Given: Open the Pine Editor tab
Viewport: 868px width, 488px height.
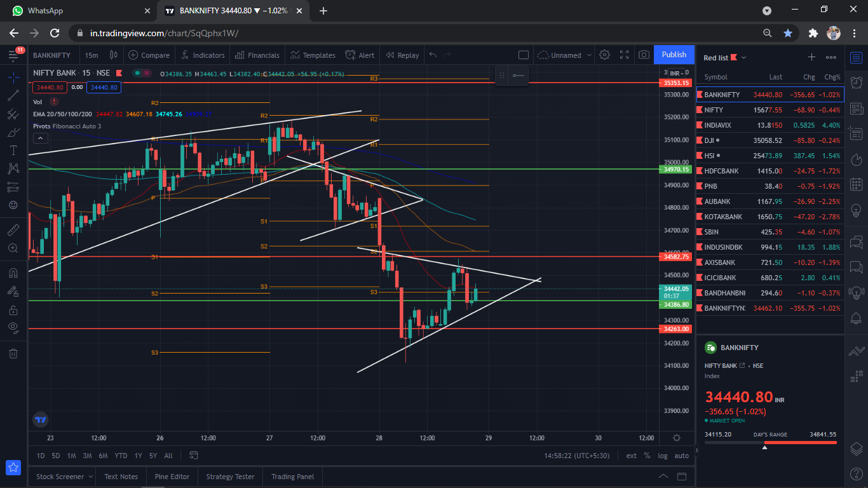Looking at the screenshot, I should point(172,477).
